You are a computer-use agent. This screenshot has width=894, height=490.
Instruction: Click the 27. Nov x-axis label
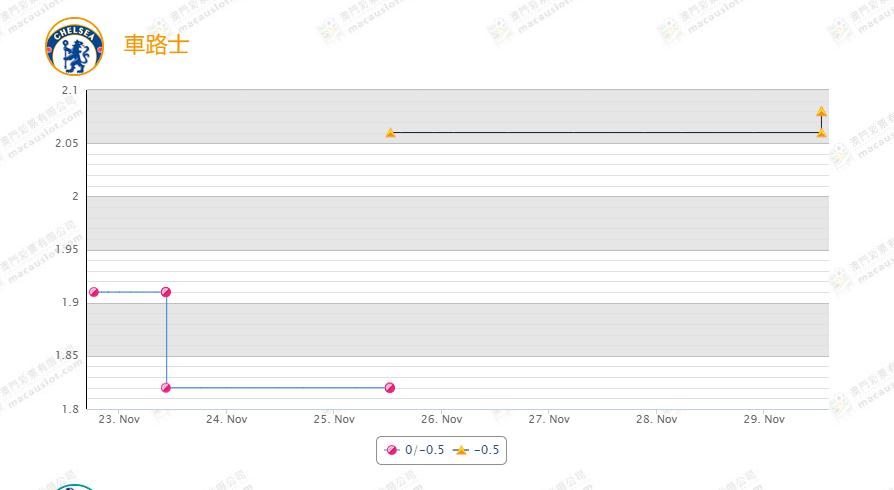(549, 419)
